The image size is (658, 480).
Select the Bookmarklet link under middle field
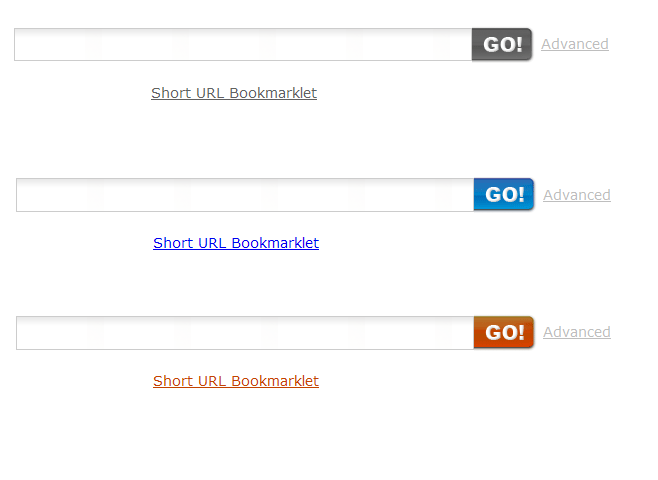236,243
